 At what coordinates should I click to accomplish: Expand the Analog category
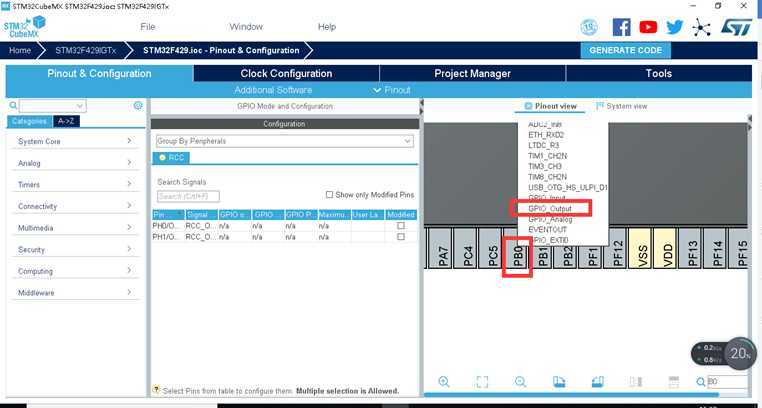coord(75,163)
